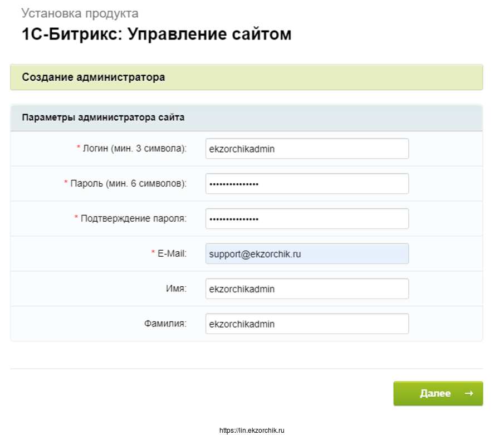
Task: Click the https://lin.ekzorchik.ru URL text
Action: (252, 431)
